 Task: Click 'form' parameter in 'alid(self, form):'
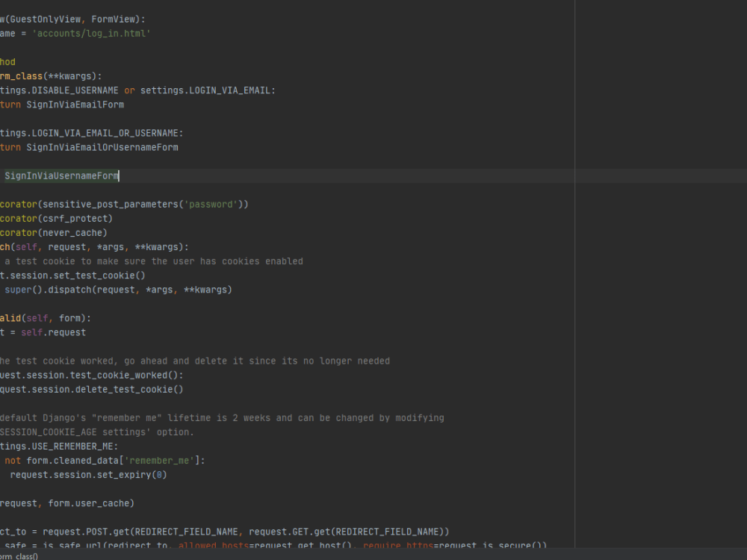(x=69, y=318)
